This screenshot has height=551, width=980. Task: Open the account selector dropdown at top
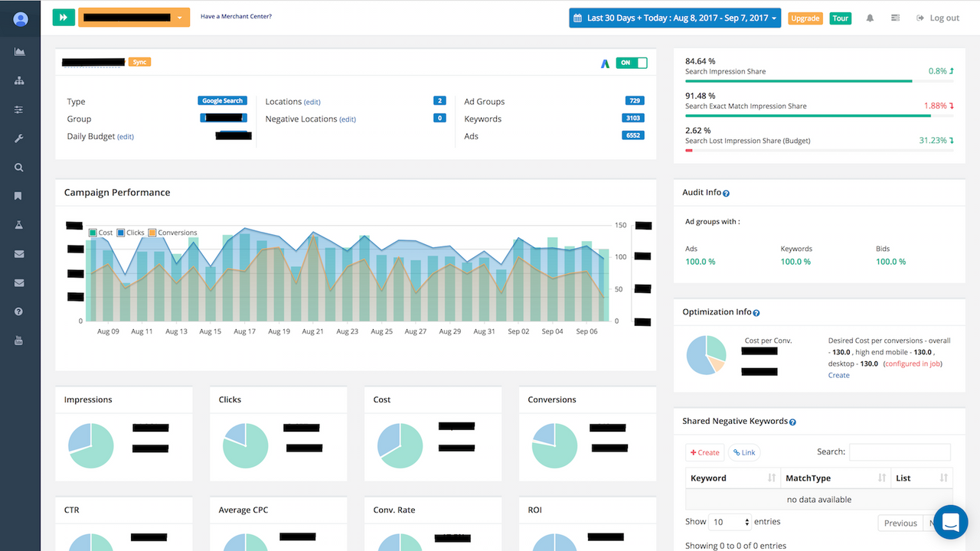(x=181, y=16)
